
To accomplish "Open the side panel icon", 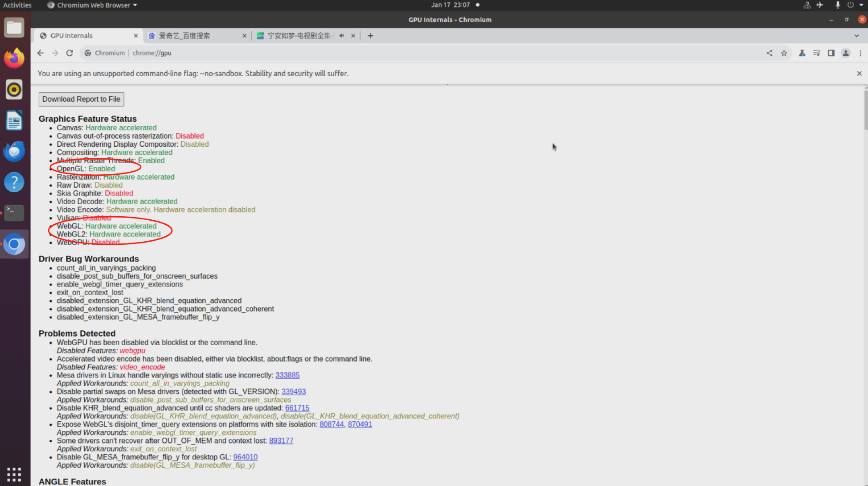I will click(x=831, y=53).
